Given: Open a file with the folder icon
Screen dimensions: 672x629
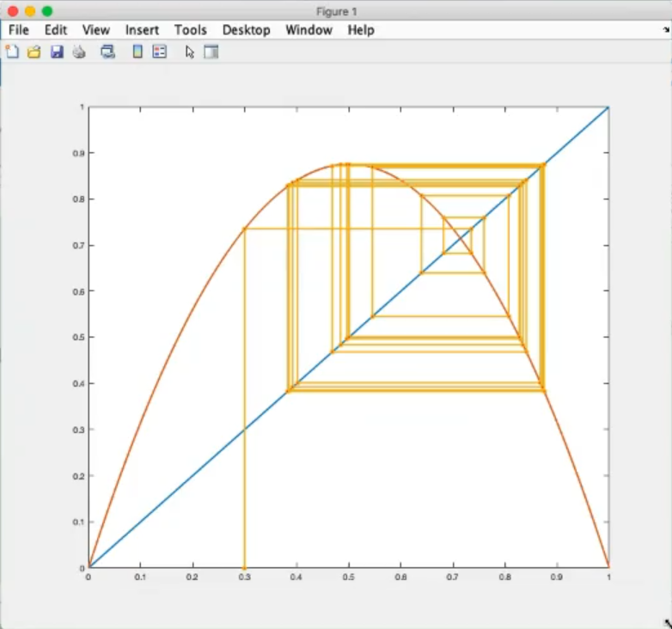Looking at the screenshot, I should click(34, 52).
